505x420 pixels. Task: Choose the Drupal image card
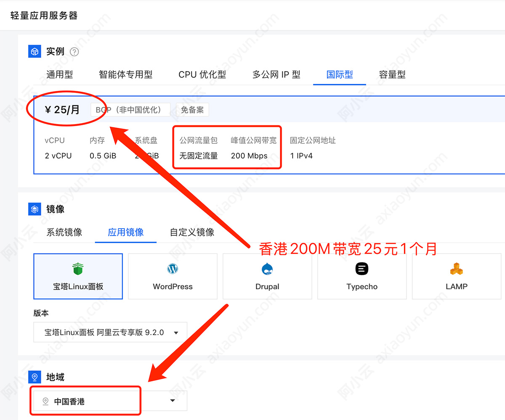[267, 276]
